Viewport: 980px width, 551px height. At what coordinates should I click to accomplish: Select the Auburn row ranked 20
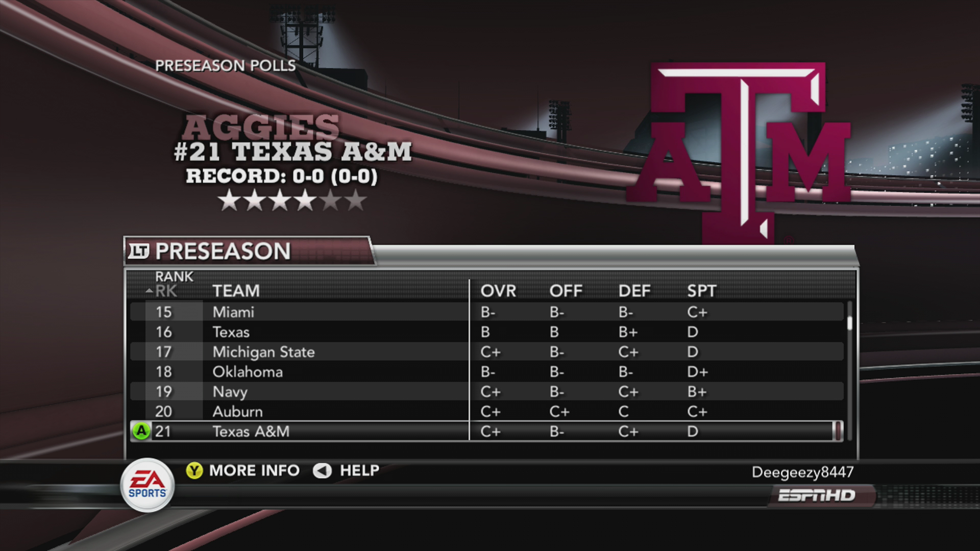[486, 412]
